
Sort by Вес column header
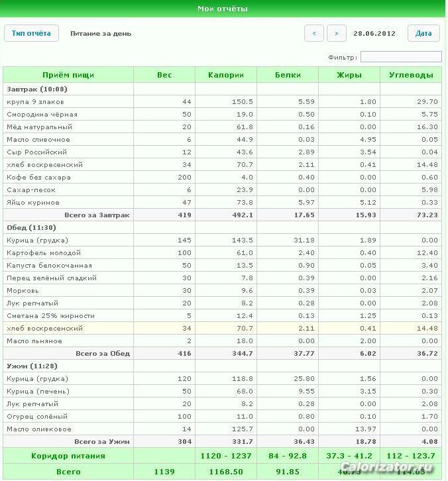pos(164,75)
